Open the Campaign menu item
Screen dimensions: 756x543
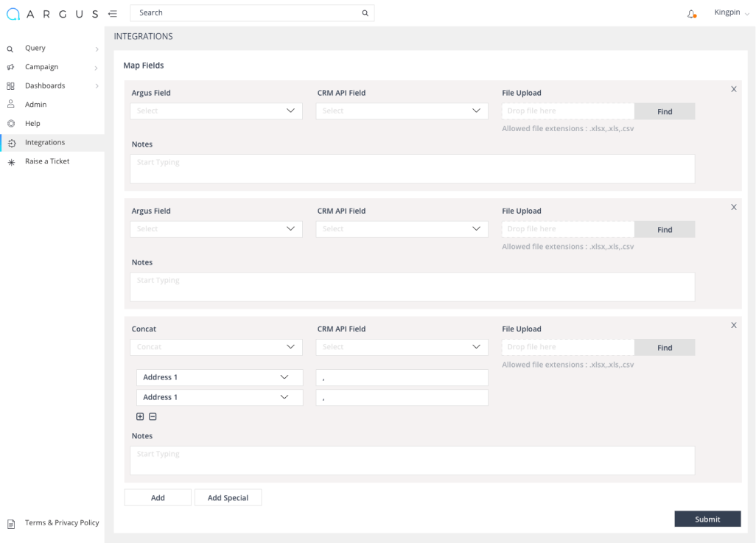[52, 67]
